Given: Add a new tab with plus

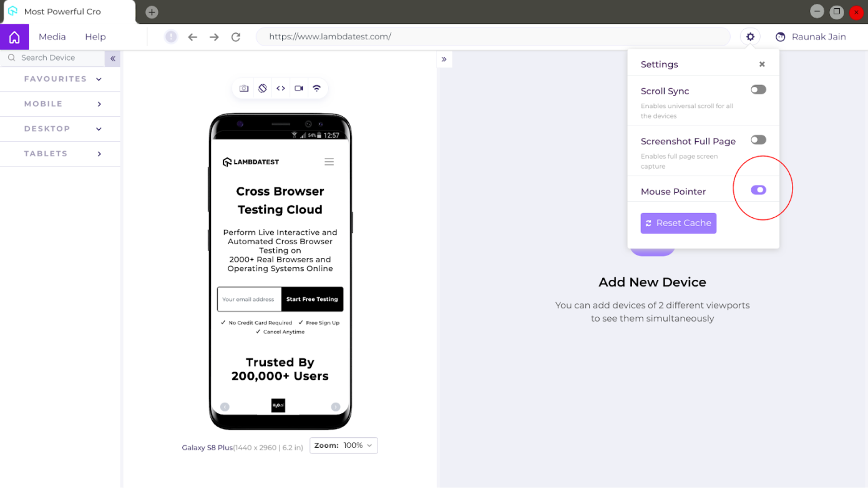Looking at the screenshot, I should coord(152,12).
